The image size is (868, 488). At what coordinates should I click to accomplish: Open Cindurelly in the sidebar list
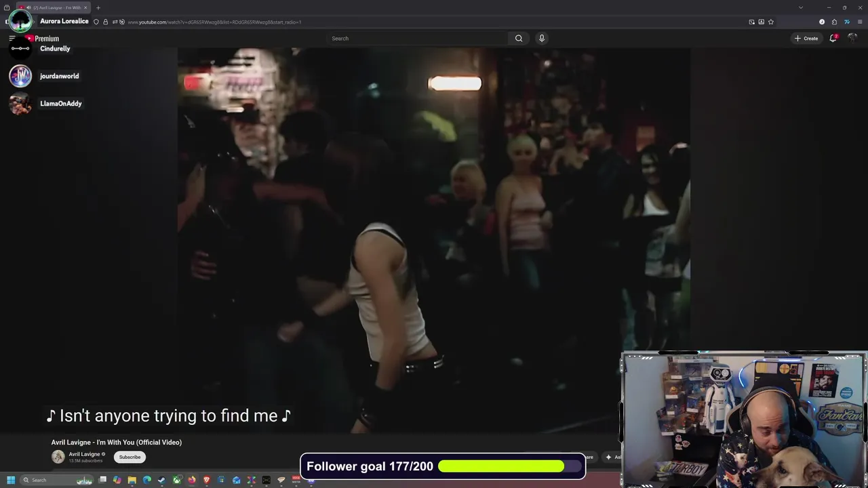pos(55,49)
